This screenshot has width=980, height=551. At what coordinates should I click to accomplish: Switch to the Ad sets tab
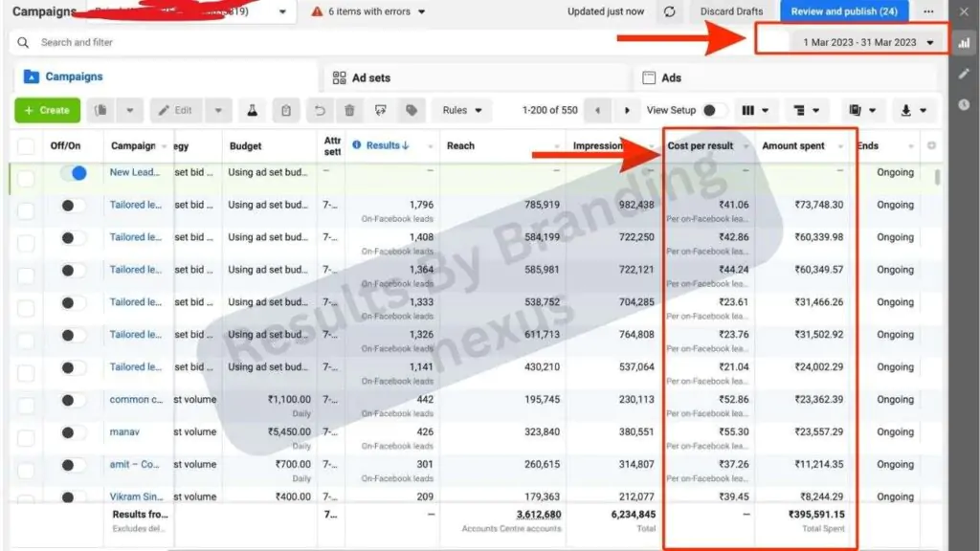(x=371, y=77)
